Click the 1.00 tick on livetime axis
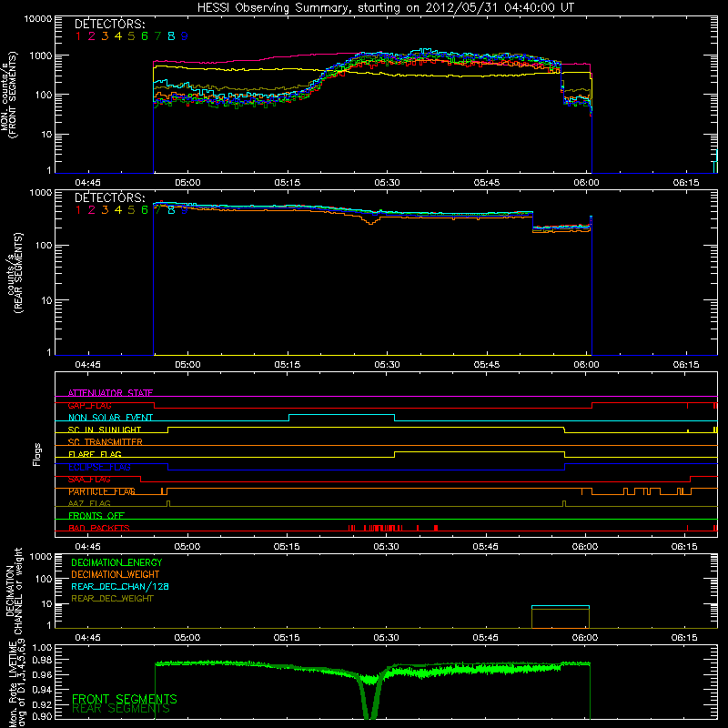 pos(42,647)
